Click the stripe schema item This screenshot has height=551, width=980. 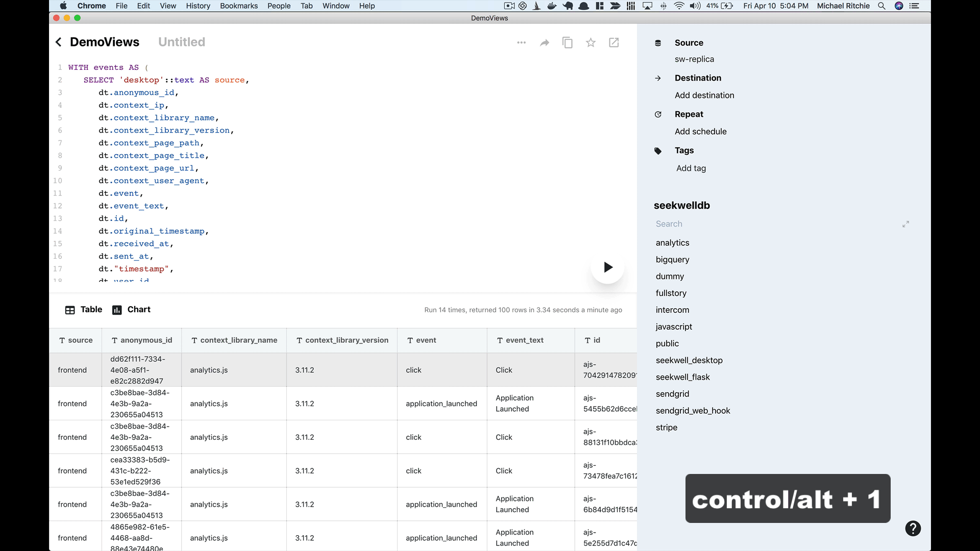coord(666,427)
